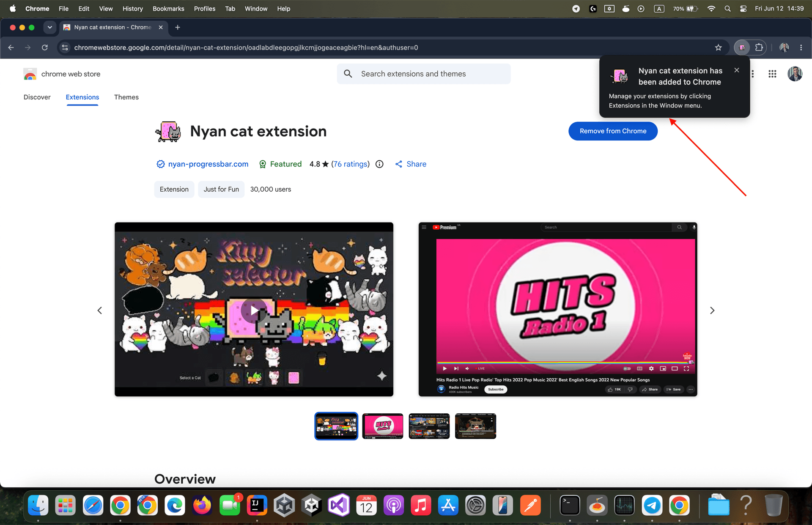812x525 pixels.
Task: Go back to the previous page
Action: pos(11,47)
